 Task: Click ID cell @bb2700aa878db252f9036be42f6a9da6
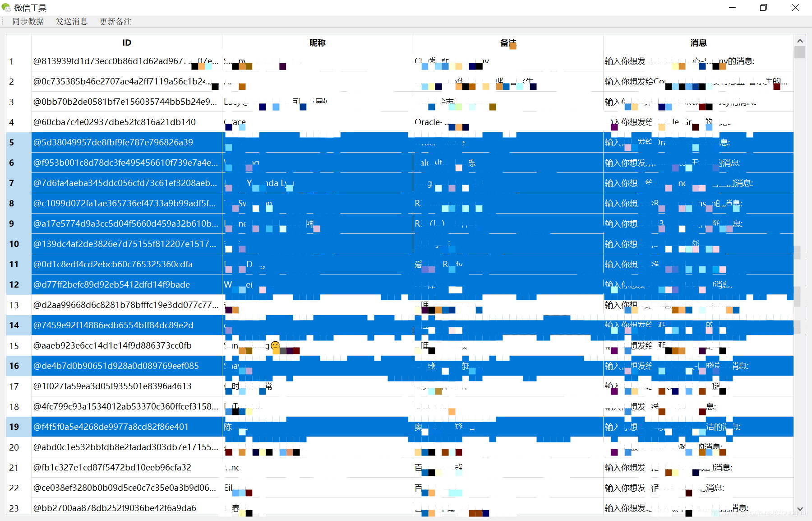pyautogui.click(x=127, y=507)
